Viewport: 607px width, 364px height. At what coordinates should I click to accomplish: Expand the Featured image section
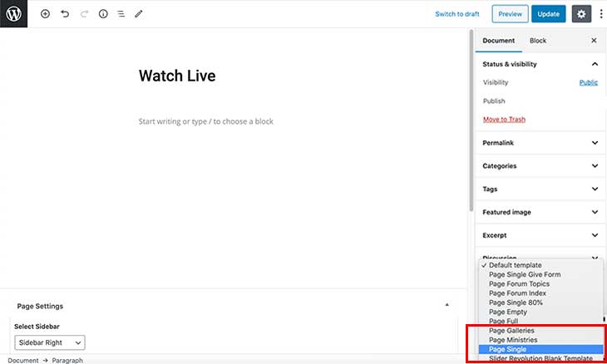pos(540,213)
